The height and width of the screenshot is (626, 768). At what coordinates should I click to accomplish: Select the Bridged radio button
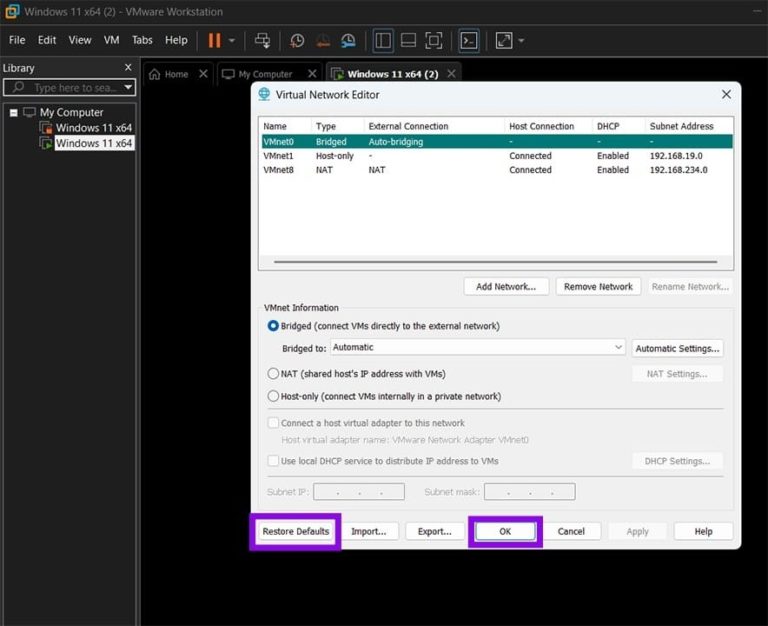273,326
